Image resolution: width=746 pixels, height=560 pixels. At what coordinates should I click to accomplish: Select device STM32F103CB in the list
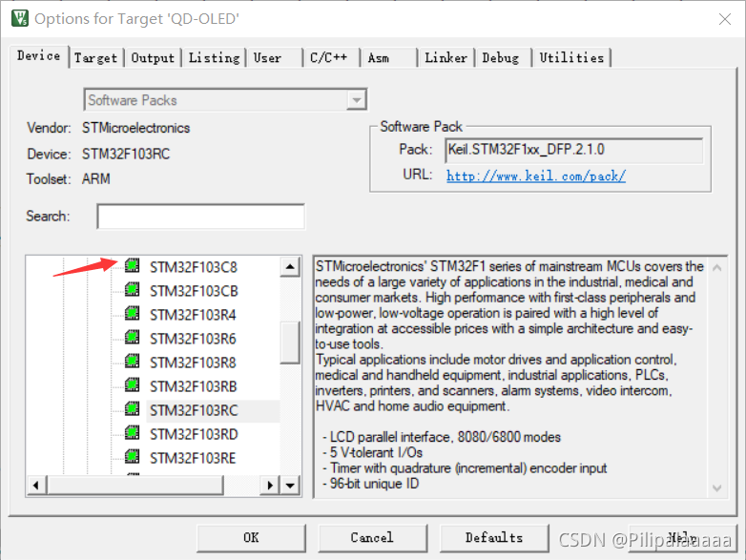pyautogui.click(x=194, y=291)
